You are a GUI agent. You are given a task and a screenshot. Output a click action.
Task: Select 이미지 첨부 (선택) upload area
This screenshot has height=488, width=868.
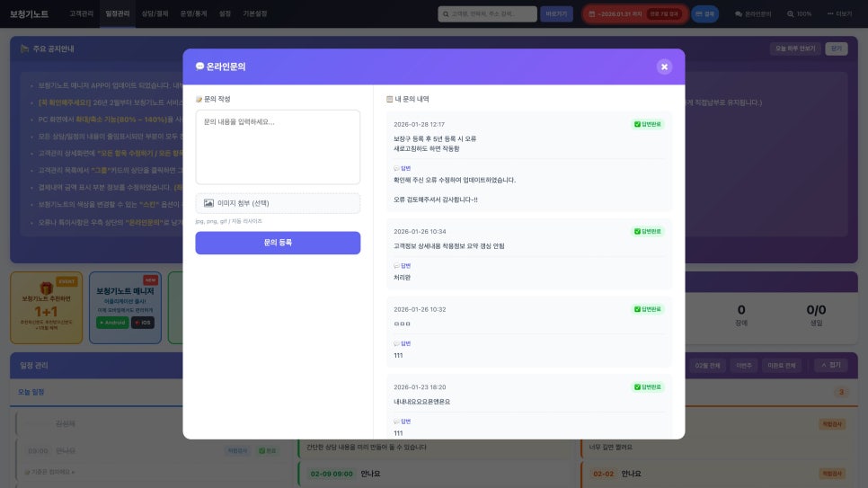[x=278, y=203]
